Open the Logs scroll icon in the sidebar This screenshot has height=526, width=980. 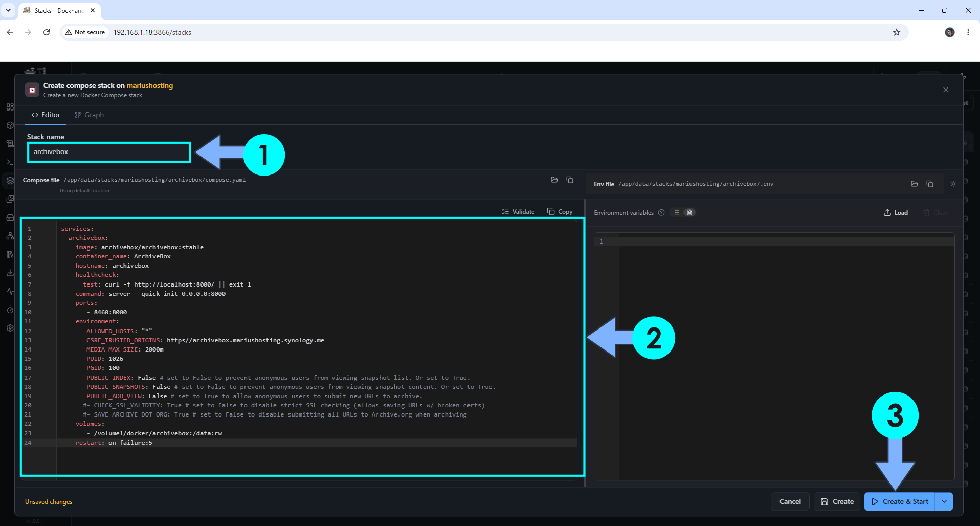(10, 144)
